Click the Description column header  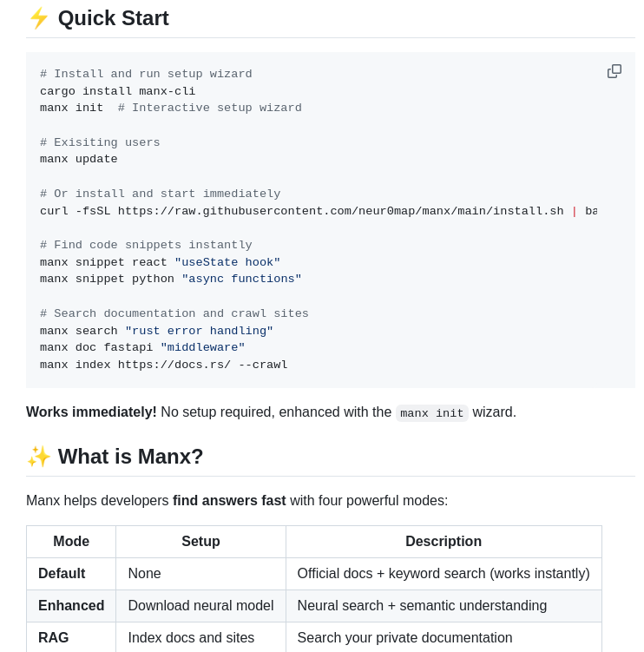tap(444, 542)
